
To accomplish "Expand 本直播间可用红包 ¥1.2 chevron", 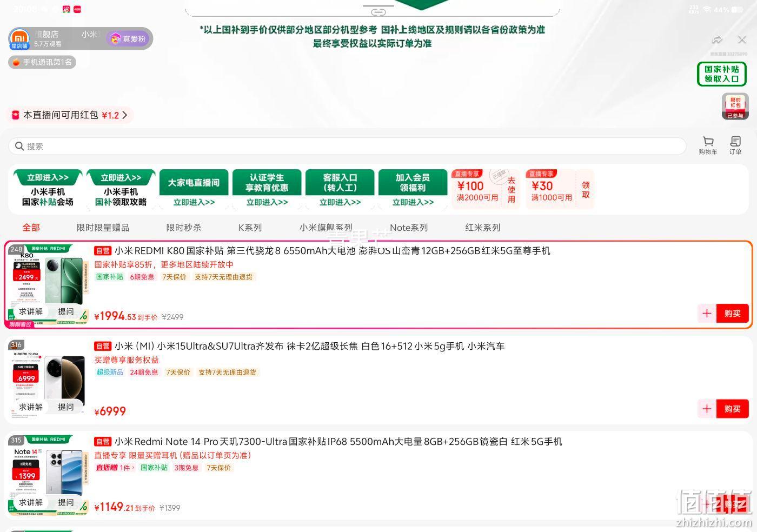I will click(125, 115).
